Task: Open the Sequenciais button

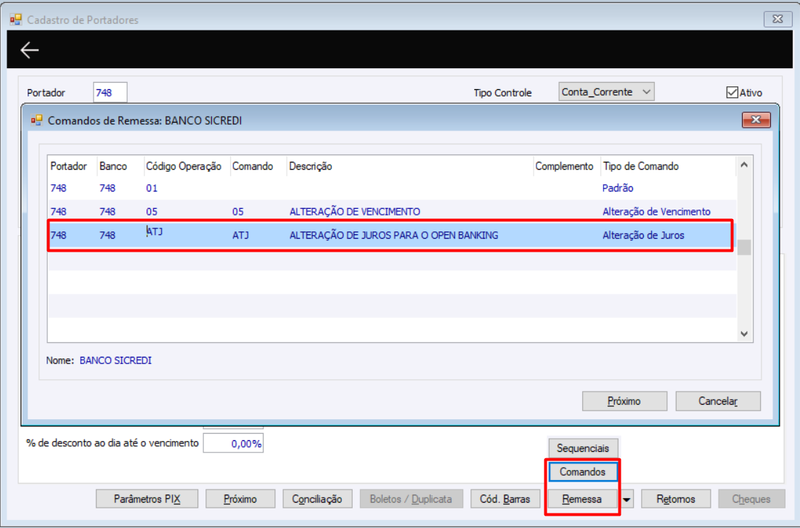Action: (583, 448)
